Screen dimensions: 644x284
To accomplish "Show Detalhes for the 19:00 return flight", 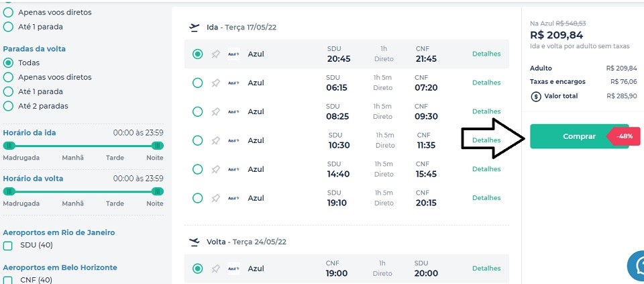I will [x=486, y=269].
